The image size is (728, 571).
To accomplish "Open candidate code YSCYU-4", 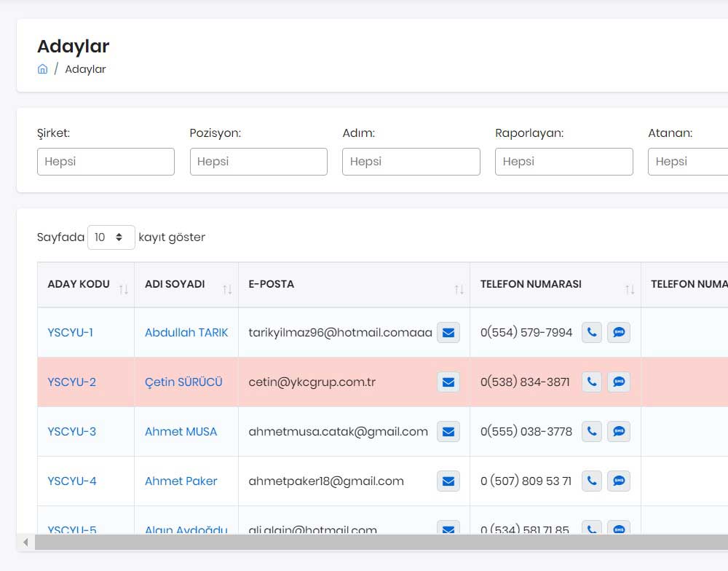I will pos(72,481).
